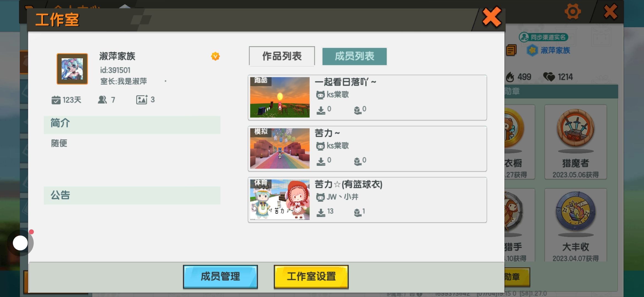
Task: Click the 同步渠道实名 badge
Action: click(544, 37)
